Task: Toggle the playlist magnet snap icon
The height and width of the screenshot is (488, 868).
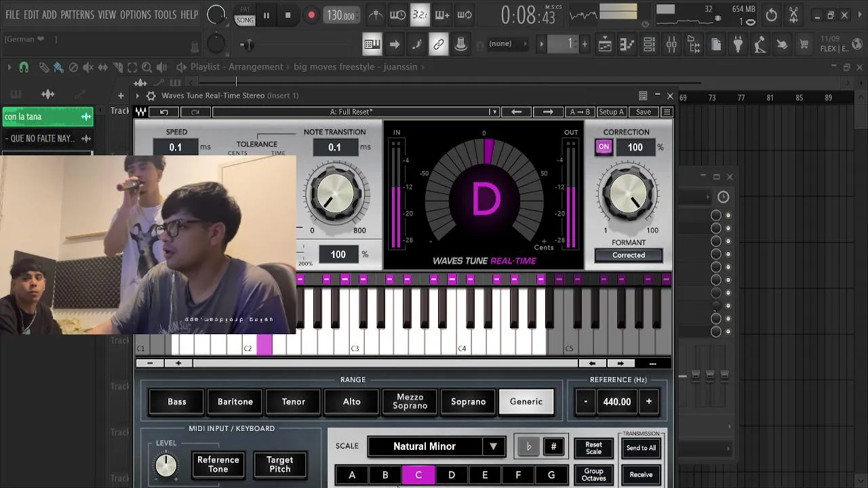Action: 24,67
